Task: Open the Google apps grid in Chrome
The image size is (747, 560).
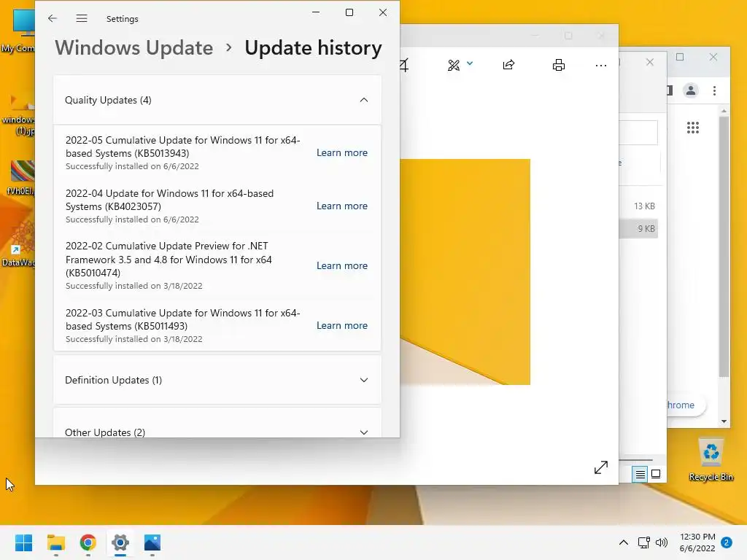Action: [x=693, y=127]
